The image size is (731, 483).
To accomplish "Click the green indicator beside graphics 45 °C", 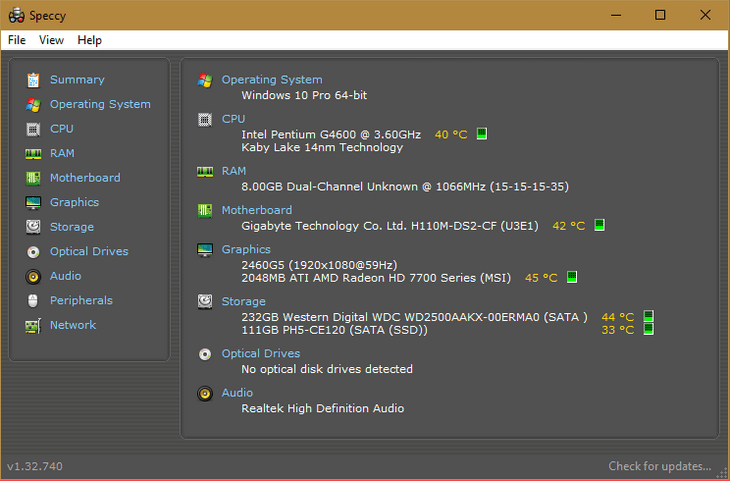I will 572,277.
